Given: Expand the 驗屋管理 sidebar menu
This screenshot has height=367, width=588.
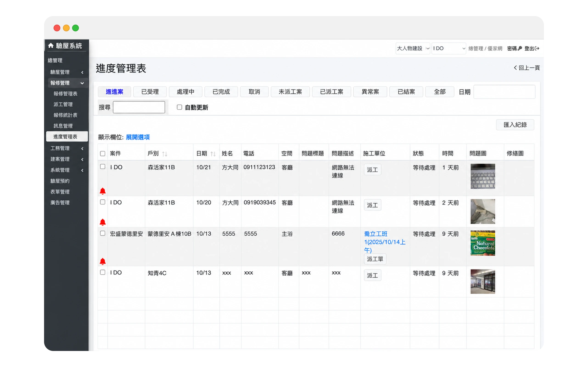Looking at the screenshot, I should [x=67, y=72].
